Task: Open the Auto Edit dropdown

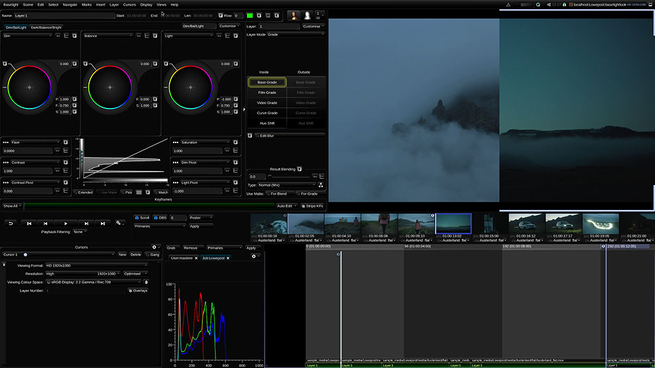Action: click(x=286, y=206)
